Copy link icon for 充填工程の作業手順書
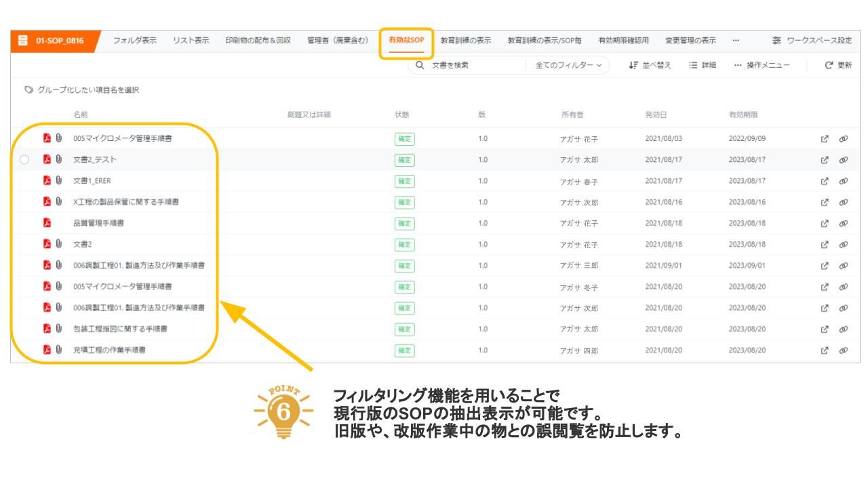Screen dimensions: 868x488 click(x=844, y=350)
